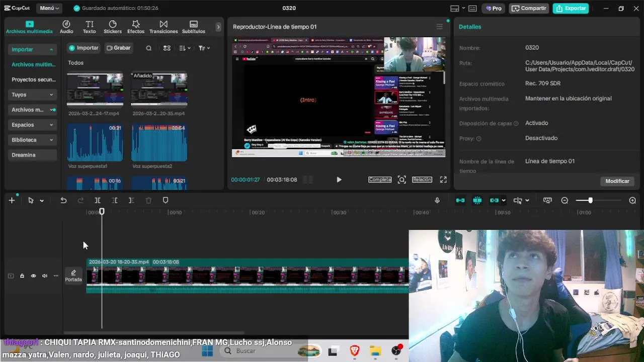Screen dimensions: 644x362
Task: Record a voiceover with the microphone
Action: [x=437, y=200]
